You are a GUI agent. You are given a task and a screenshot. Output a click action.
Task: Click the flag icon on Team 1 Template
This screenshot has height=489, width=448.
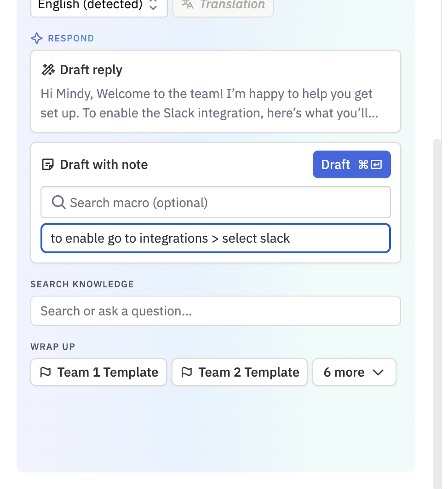point(46,372)
